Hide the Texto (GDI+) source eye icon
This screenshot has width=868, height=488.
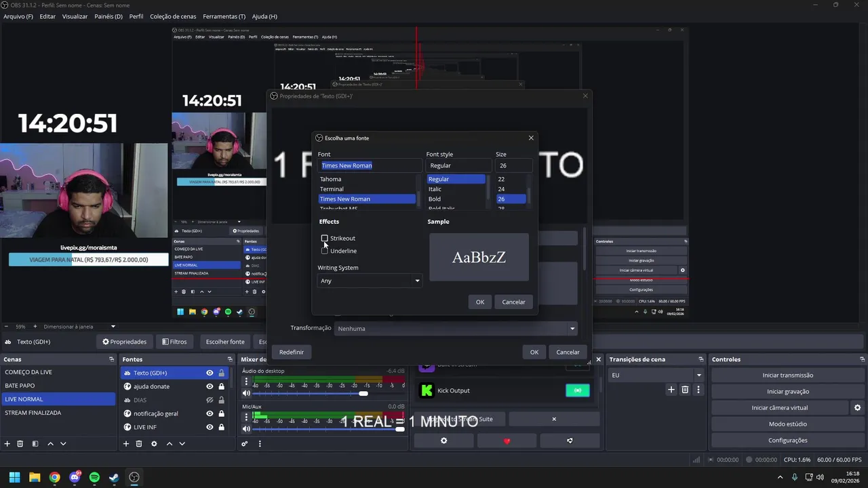pyautogui.click(x=210, y=373)
